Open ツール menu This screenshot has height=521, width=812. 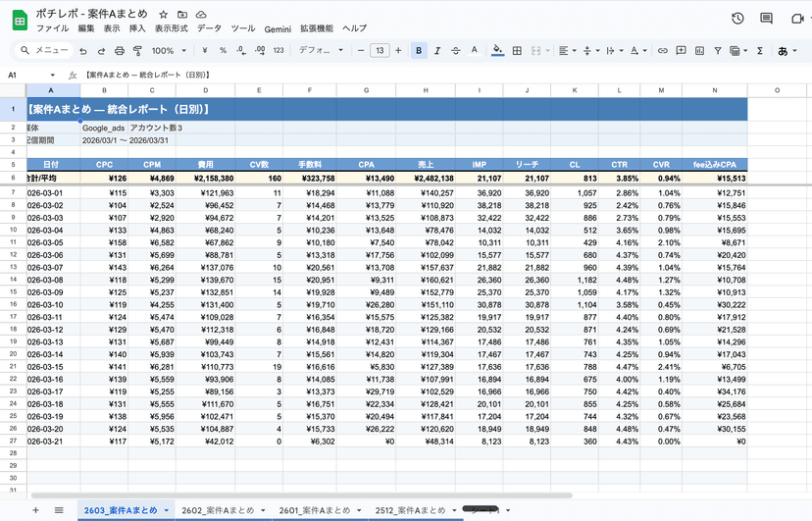[243, 28]
